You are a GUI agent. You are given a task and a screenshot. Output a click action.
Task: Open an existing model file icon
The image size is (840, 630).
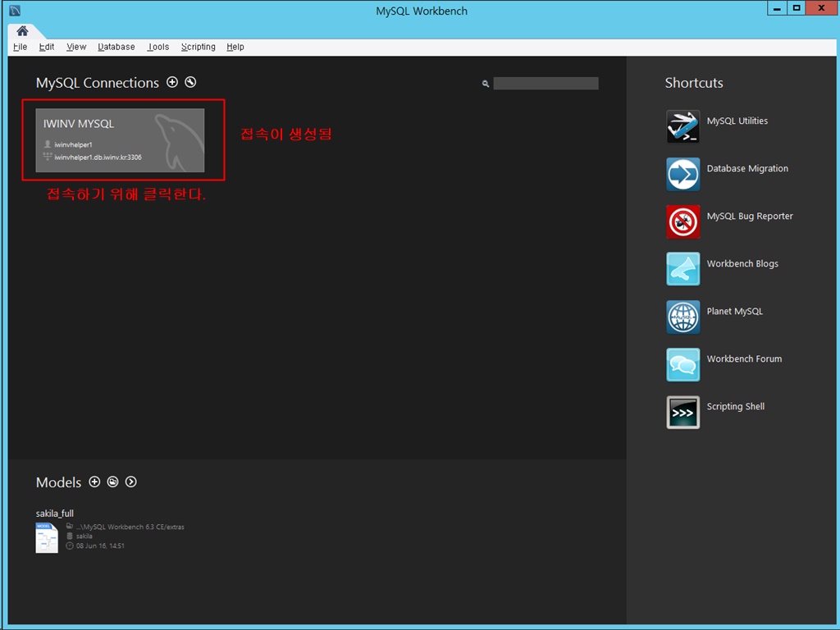(x=112, y=482)
